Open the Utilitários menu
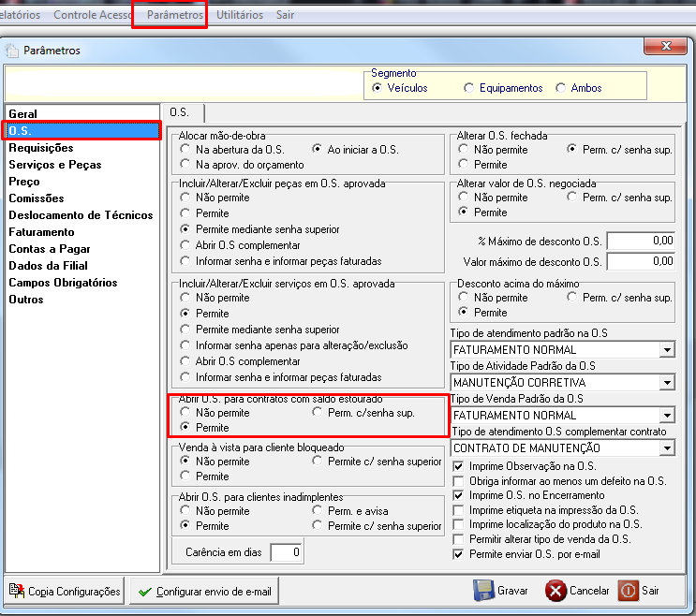This screenshot has height=616, width=696. click(x=240, y=15)
